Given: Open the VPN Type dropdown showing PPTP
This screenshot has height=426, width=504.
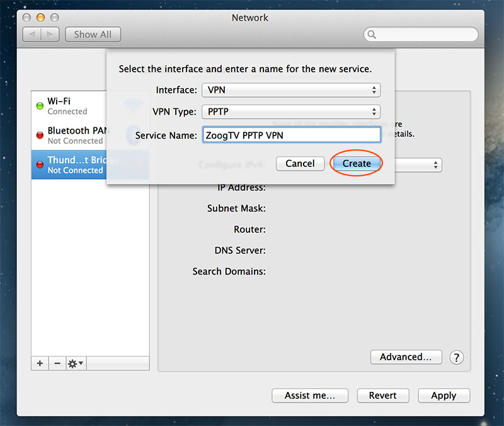Looking at the screenshot, I should pyautogui.click(x=291, y=112).
